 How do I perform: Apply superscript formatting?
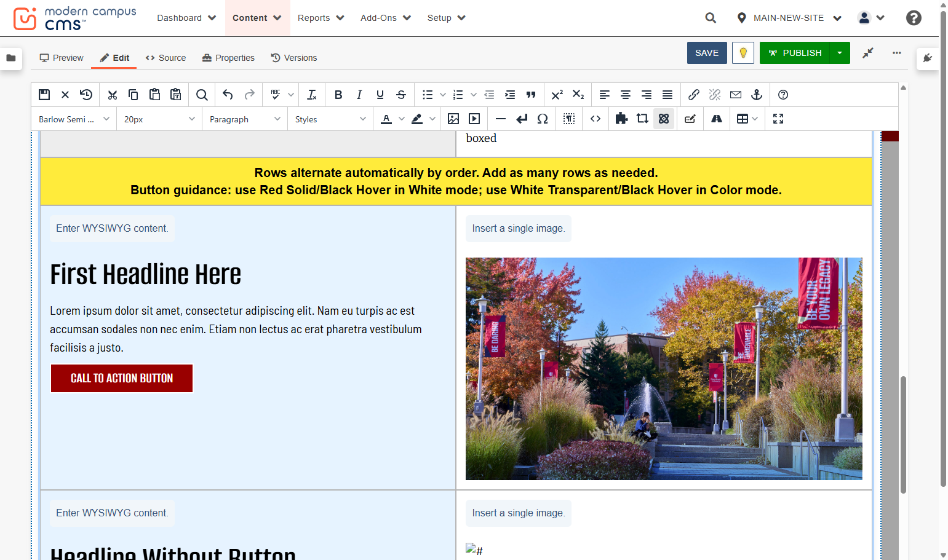tap(557, 95)
